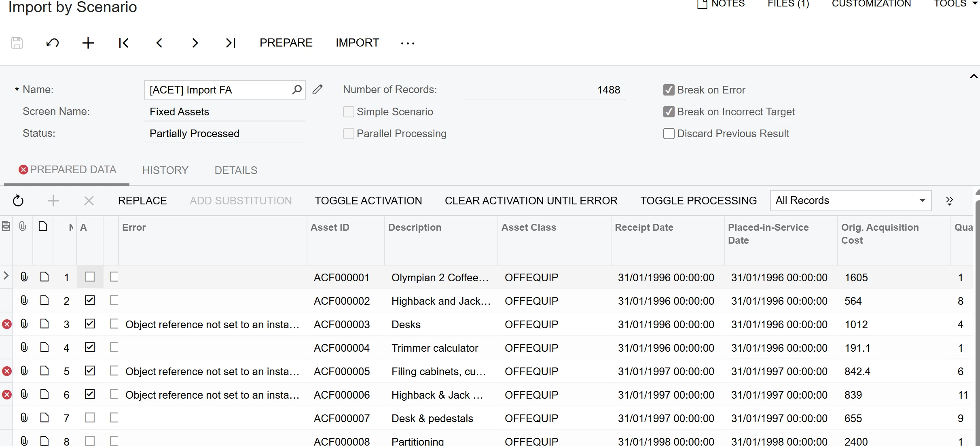Click CLEAR ACTIVATION UNTIL ERROR
Image resolution: width=980 pixels, height=446 pixels.
pyautogui.click(x=531, y=201)
